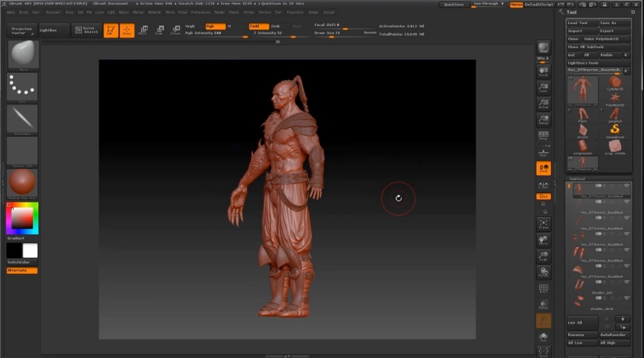This screenshot has width=644, height=358.
Task: Toggle Edit mode off
Action: pos(110,30)
